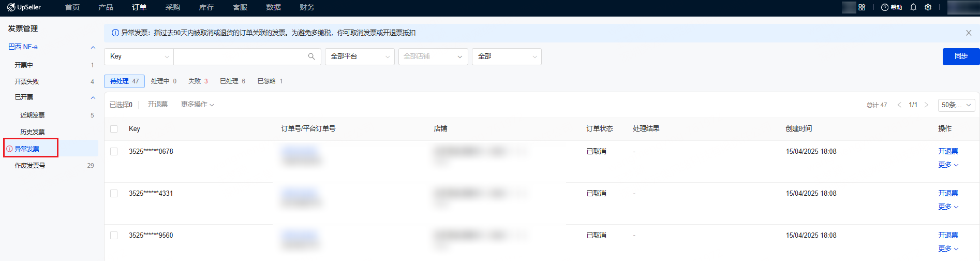
Task: Check the row 3525******4331
Action: (x=114, y=193)
